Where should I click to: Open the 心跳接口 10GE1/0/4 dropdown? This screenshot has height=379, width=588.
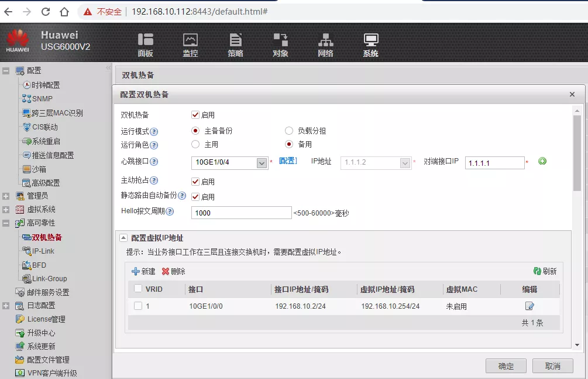click(262, 163)
